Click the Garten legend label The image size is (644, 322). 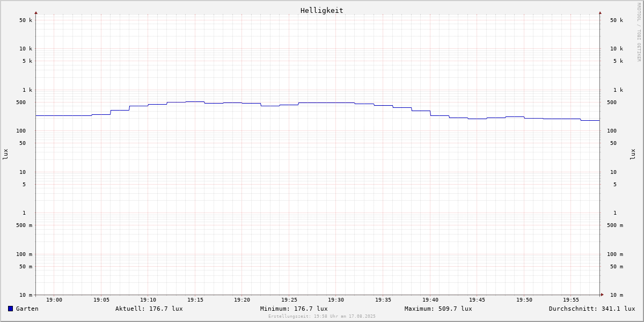pos(27,309)
